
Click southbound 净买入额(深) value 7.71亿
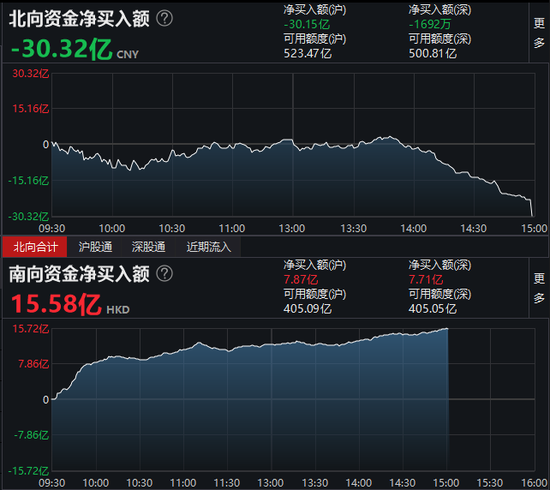pyautogui.click(x=425, y=280)
